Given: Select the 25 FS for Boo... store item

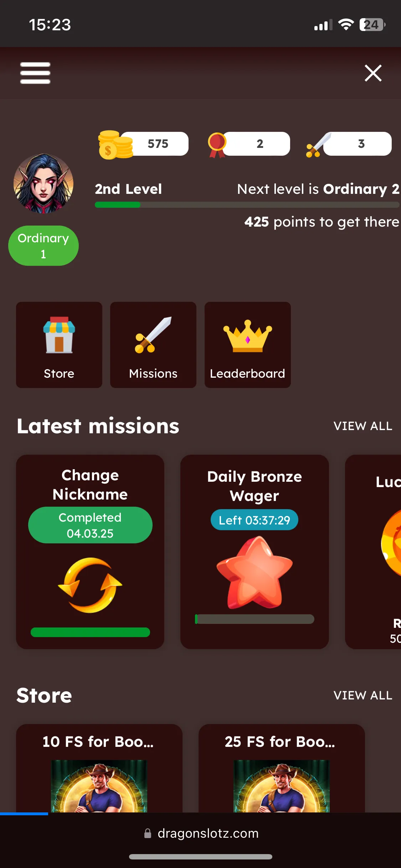Looking at the screenshot, I should coord(282,768).
